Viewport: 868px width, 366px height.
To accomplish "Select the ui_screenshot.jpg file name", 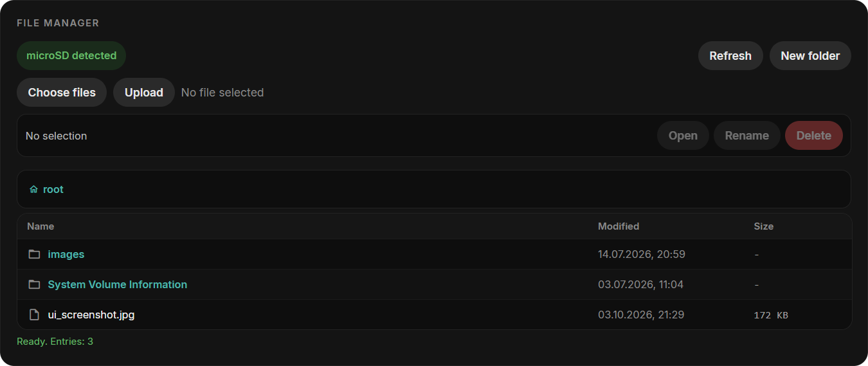I will point(91,315).
